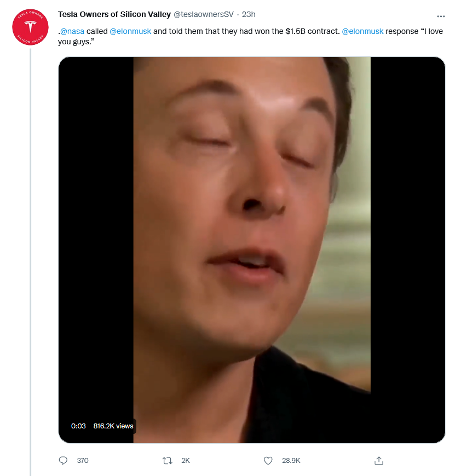461x476 pixels.
Task: Click the 2K retweet count
Action: (186, 461)
